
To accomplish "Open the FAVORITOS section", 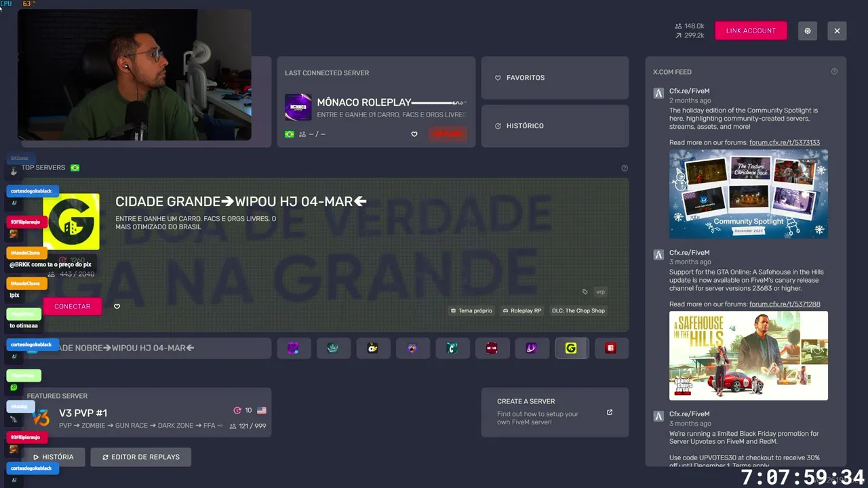I will (x=555, y=78).
